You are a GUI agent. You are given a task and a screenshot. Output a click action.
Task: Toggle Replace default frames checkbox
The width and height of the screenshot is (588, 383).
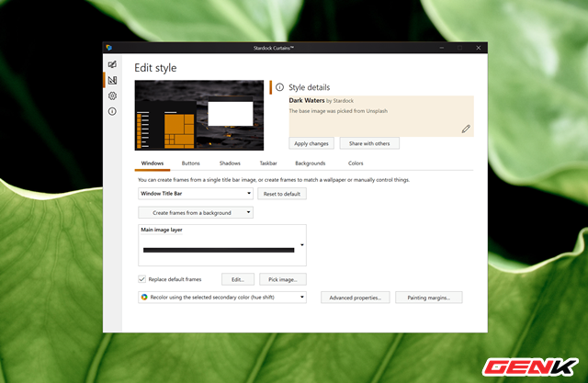click(141, 279)
